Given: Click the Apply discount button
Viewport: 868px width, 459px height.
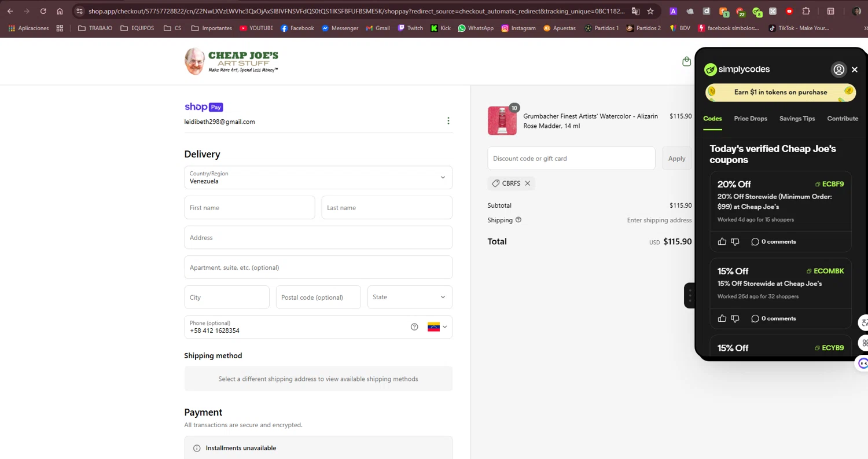Looking at the screenshot, I should click(x=676, y=158).
